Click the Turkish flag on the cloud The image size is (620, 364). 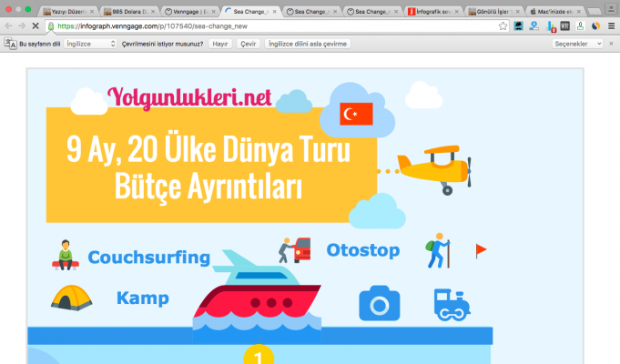[x=356, y=114]
